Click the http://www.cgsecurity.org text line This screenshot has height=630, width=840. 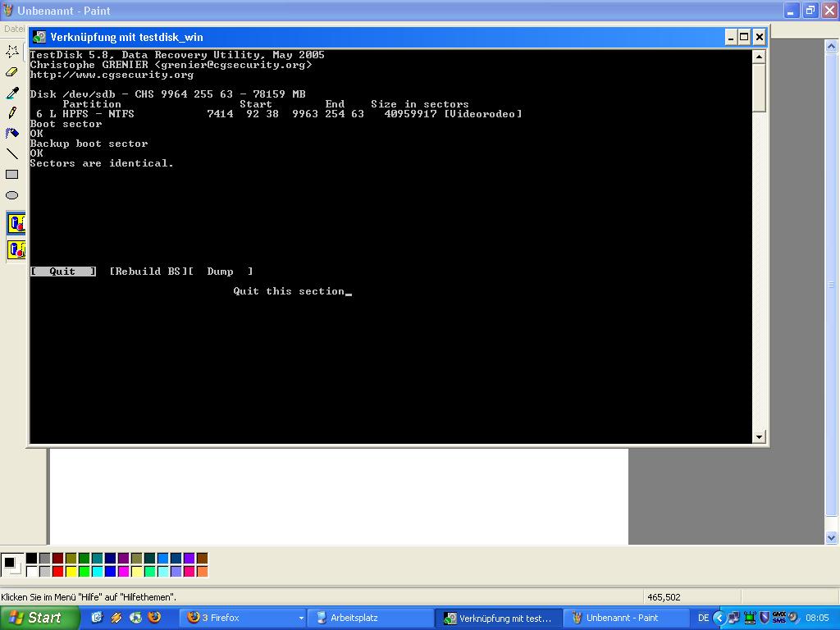click(x=112, y=75)
